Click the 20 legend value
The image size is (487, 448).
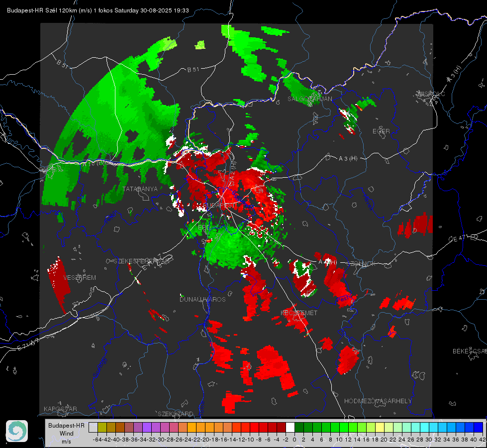[384, 440]
